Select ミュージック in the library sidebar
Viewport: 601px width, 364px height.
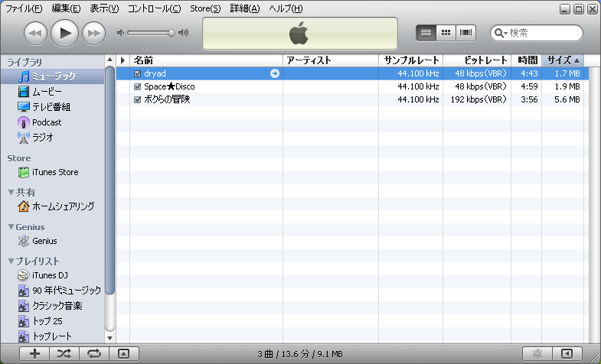(x=53, y=76)
